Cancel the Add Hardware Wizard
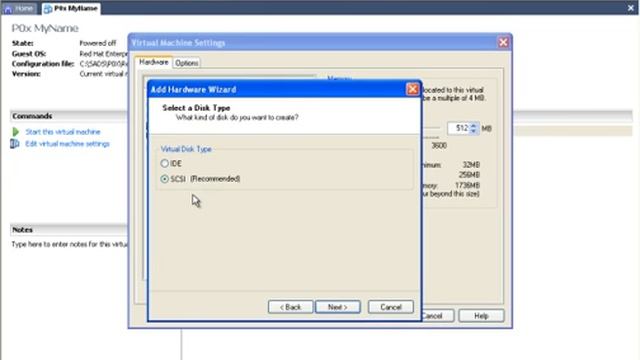 pyautogui.click(x=391, y=307)
